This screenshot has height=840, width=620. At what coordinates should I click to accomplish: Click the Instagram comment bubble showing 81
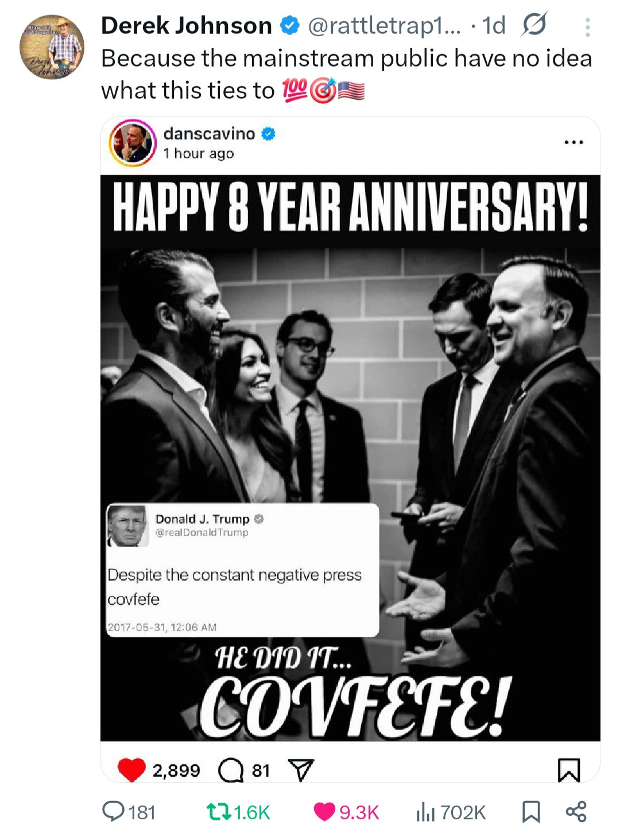[231, 770]
